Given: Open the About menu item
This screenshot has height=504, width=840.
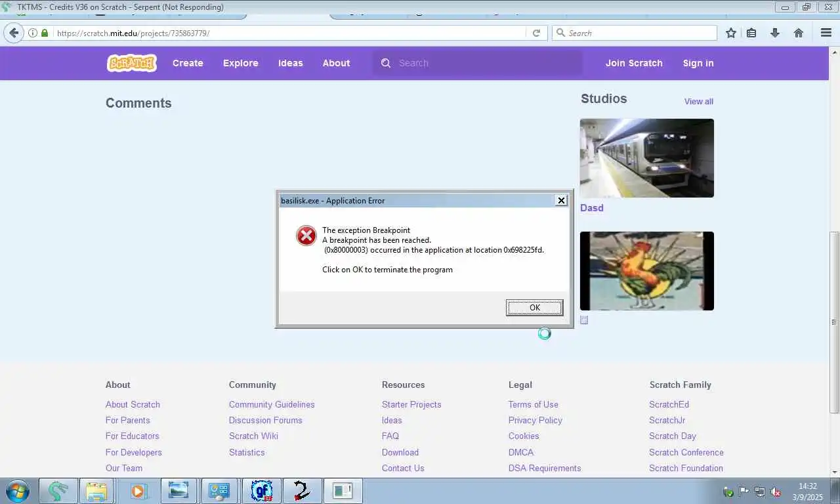Looking at the screenshot, I should click(x=336, y=63).
